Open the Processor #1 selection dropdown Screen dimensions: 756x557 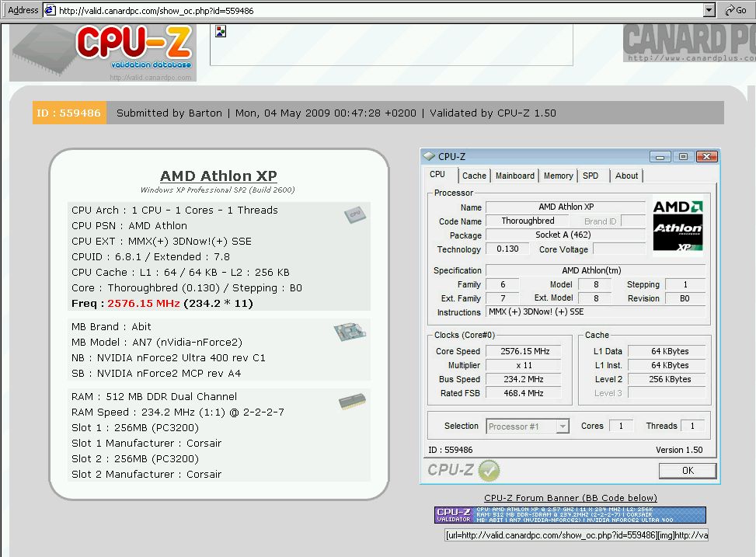[x=563, y=426]
